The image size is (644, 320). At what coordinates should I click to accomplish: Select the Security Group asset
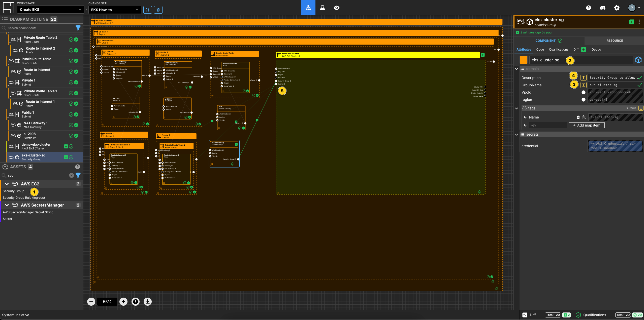click(14, 191)
